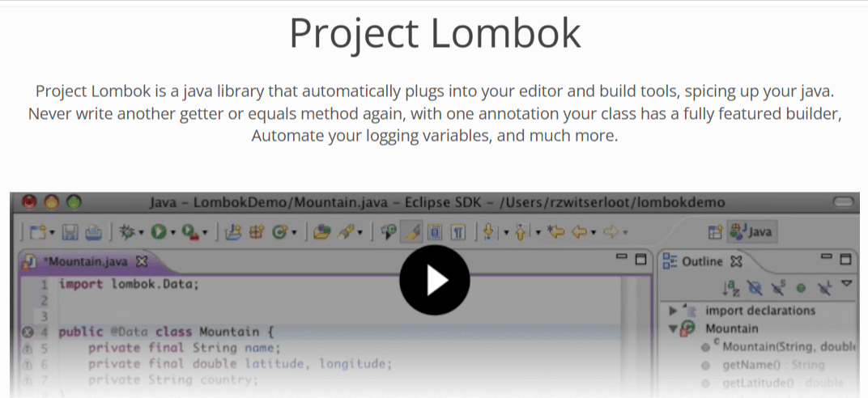This screenshot has width=868, height=398.
Task: Toggle Hide Fields in Outline
Action: pyautogui.click(x=754, y=287)
